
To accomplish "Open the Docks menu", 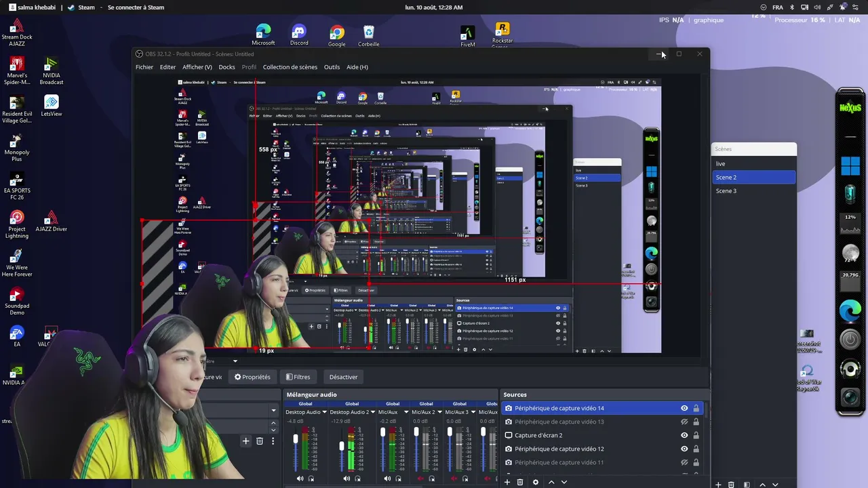I will tap(226, 67).
